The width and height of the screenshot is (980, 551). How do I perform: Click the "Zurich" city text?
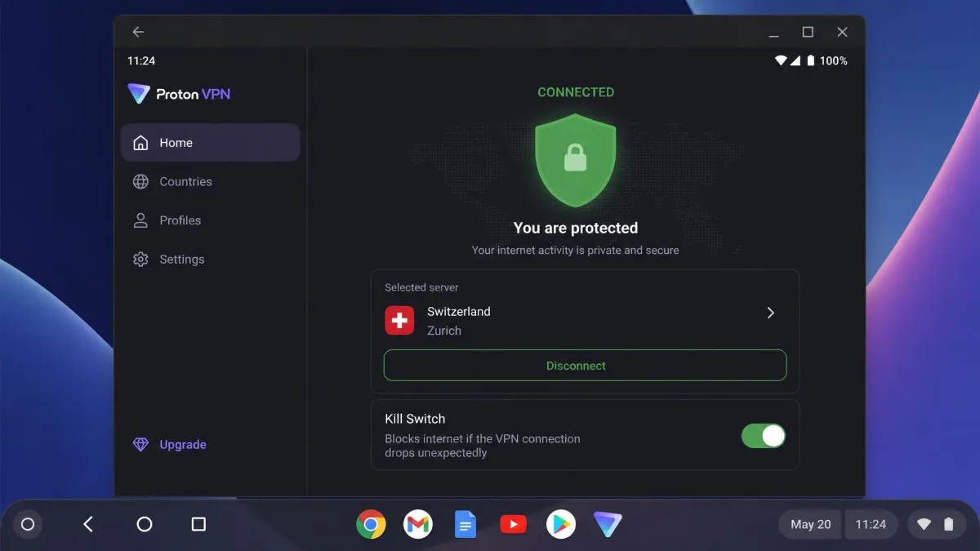[444, 331]
